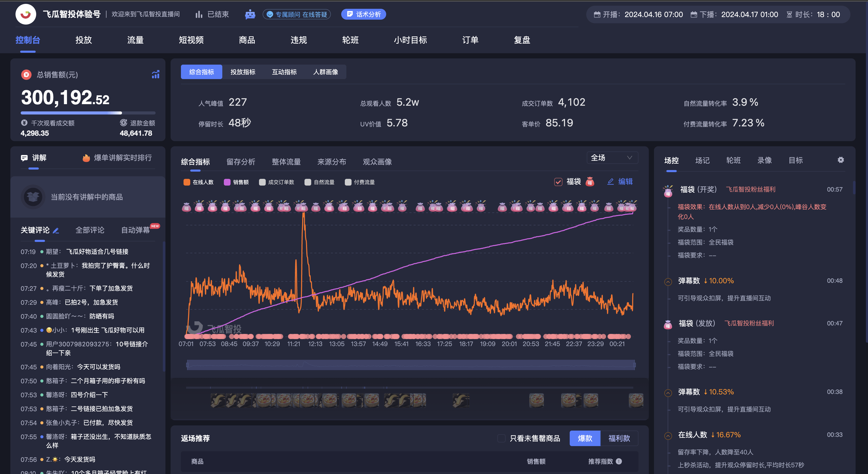The image size is (868, 474).
Task: Open the 流量 navigation tab
Action: coord(135,40)
